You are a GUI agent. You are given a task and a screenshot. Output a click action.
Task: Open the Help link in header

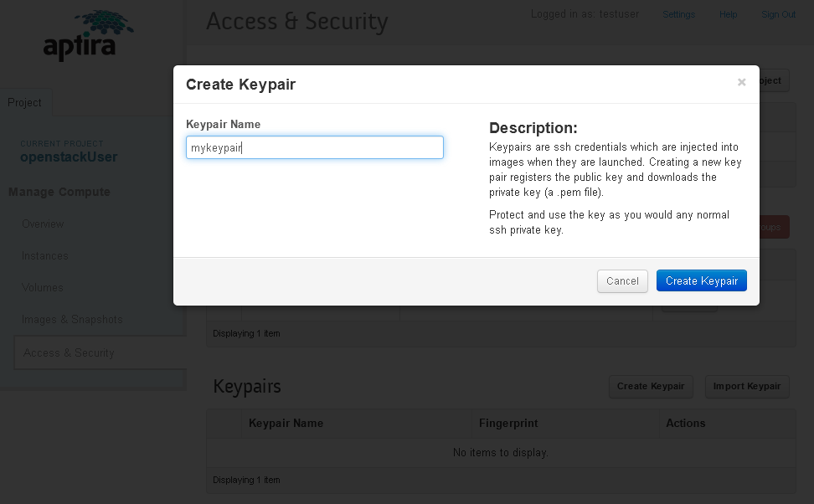(x=728, y=14)
